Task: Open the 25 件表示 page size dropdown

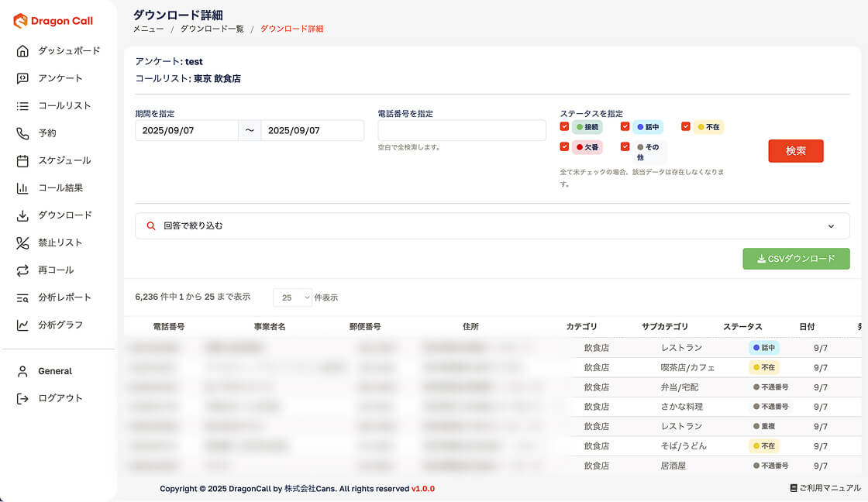Action: (x=292, y=297)
